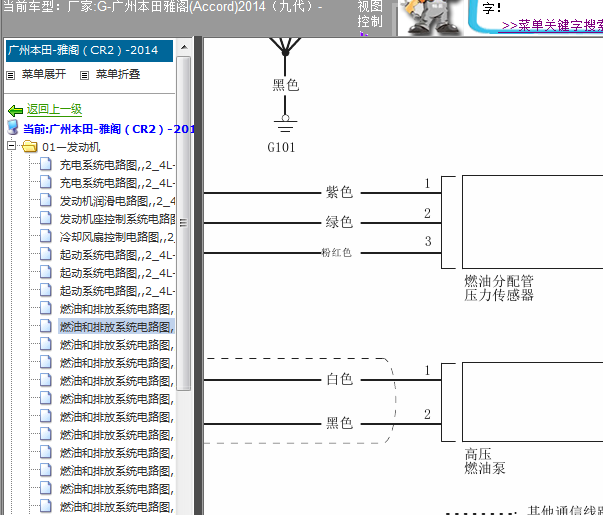603x515 pixels.
Task: Click the current path 当前:广州本田-雅阁 (CR2)
Action: (109, 129)
